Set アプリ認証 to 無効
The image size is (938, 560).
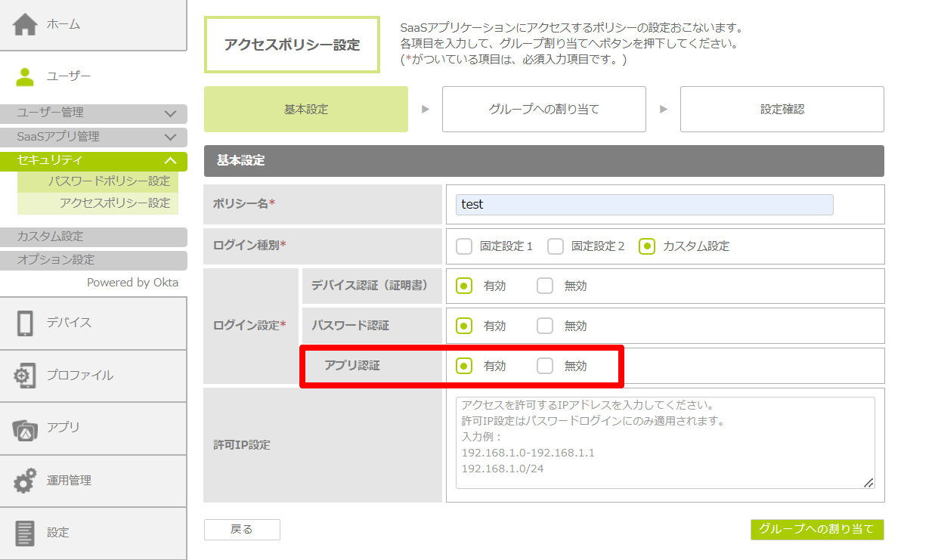545,366
